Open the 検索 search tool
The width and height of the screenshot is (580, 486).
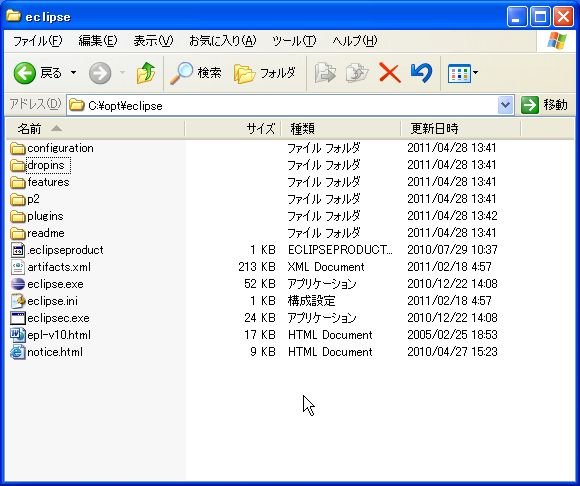point(195,73)
